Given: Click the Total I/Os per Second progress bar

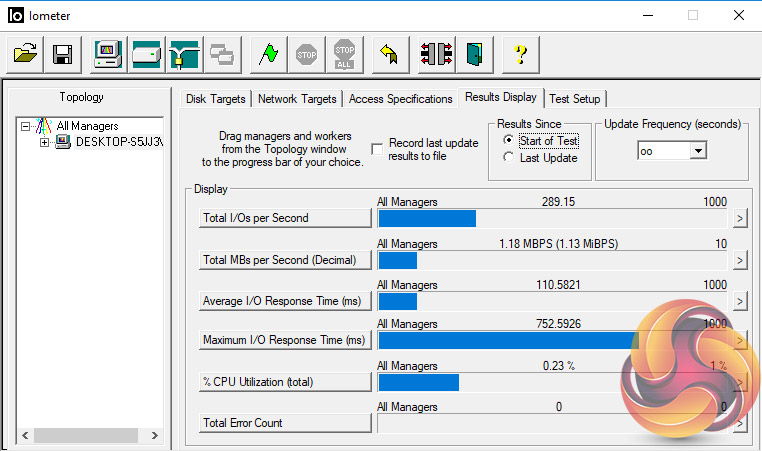Looking at the screenshot, I should (553, 219).
